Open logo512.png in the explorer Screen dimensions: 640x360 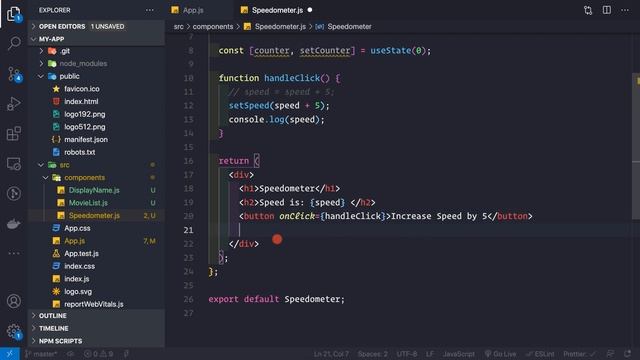click(84, 127)
